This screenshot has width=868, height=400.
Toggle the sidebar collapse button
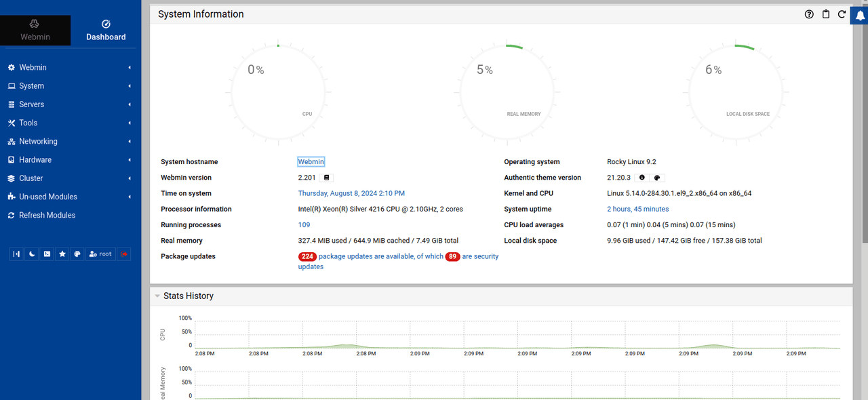tap(16, 254)
